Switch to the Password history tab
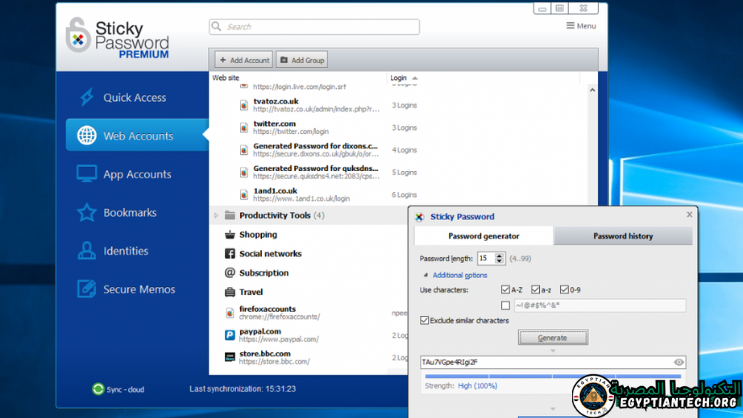The width and height of the screenshot is (743, 418). (622, 236)
